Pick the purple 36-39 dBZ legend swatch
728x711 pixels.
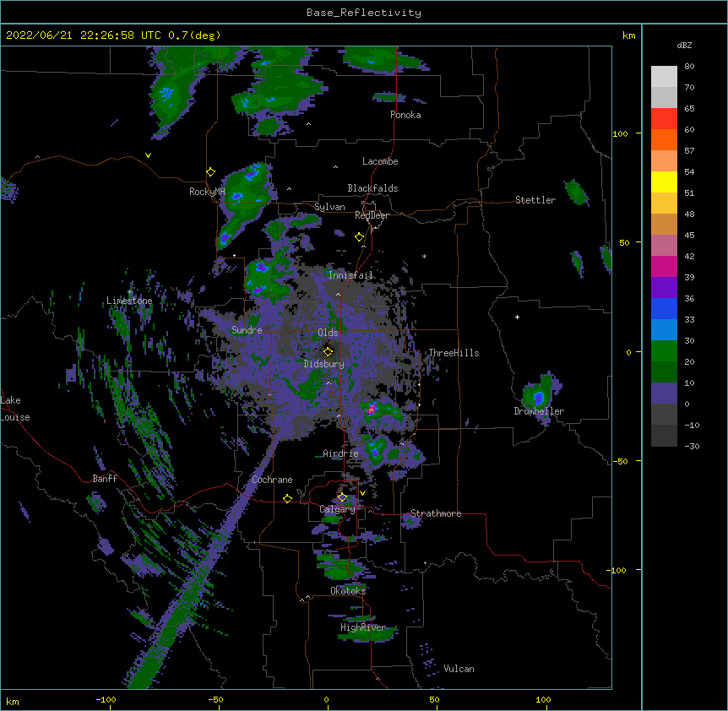coord(664,288)
